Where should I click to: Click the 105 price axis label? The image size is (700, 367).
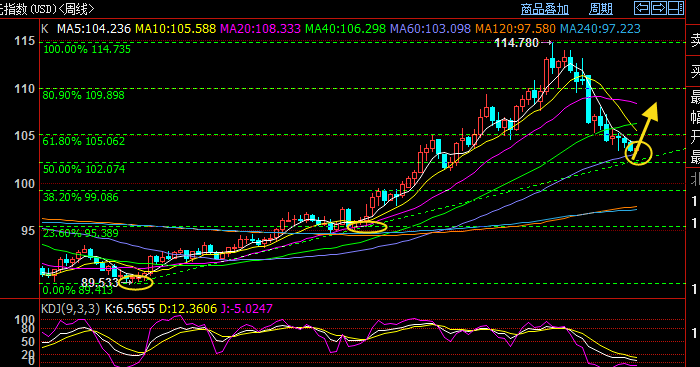click(24, 135)
